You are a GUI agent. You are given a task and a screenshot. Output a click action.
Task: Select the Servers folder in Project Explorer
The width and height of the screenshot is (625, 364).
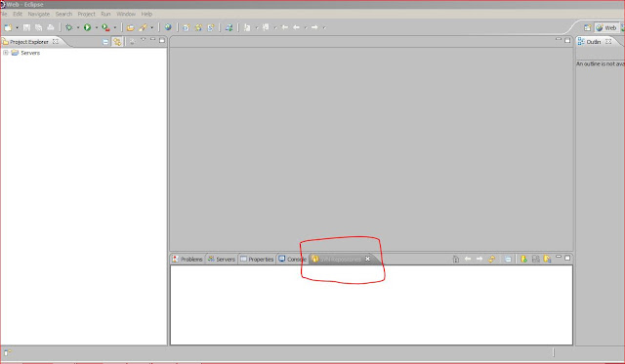pyautogui.click(x=30, y=53)
